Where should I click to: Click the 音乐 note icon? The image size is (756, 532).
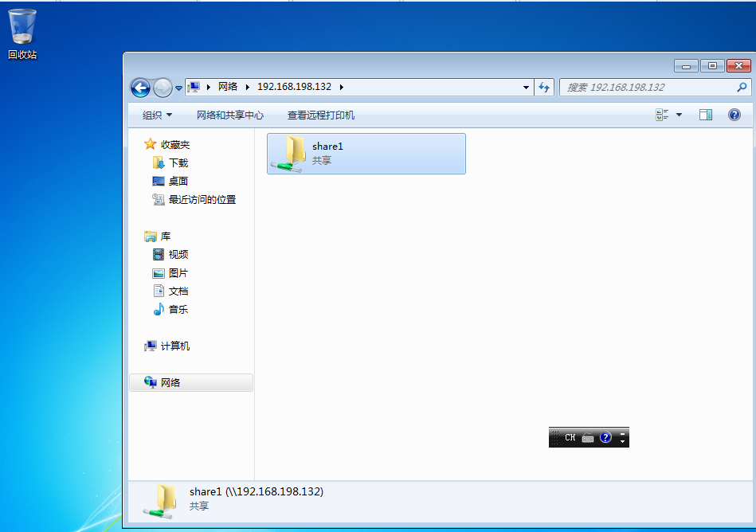point(159,309)
